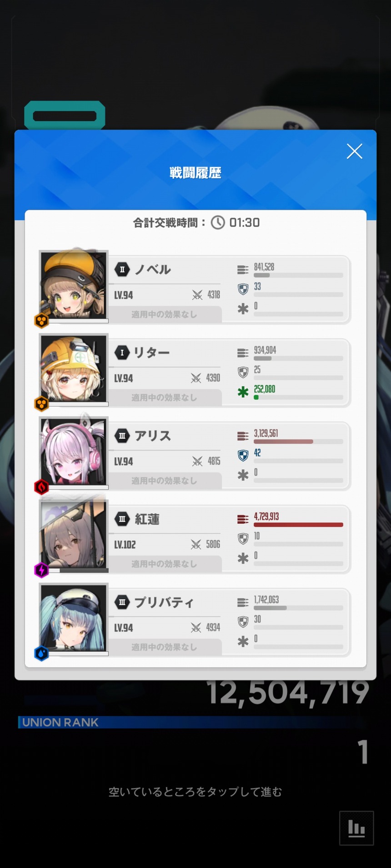This screenshot has width=391, height=868.
Task: Click 紅蓮's red damage dealt icon
Action: pos(243,519)
